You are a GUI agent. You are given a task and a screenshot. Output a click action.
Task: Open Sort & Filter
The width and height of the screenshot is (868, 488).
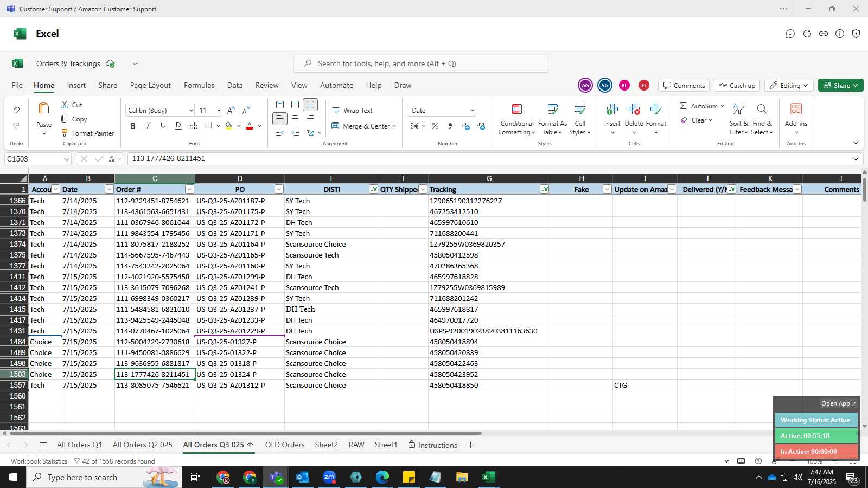coord(738,120)
